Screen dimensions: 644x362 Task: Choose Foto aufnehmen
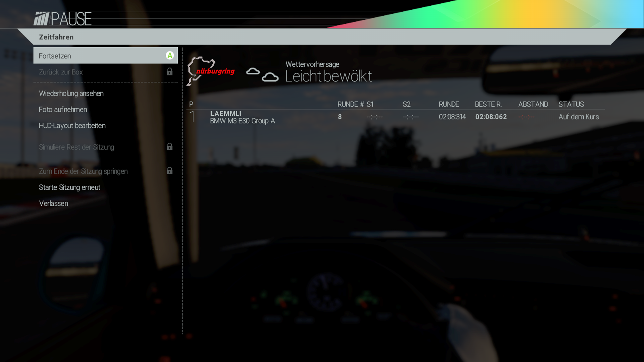(x=63, y=110)
